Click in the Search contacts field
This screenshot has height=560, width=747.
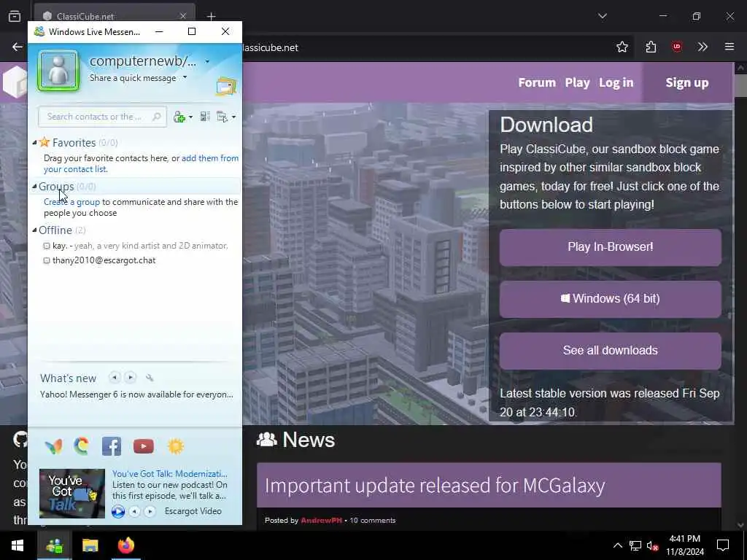102,117
